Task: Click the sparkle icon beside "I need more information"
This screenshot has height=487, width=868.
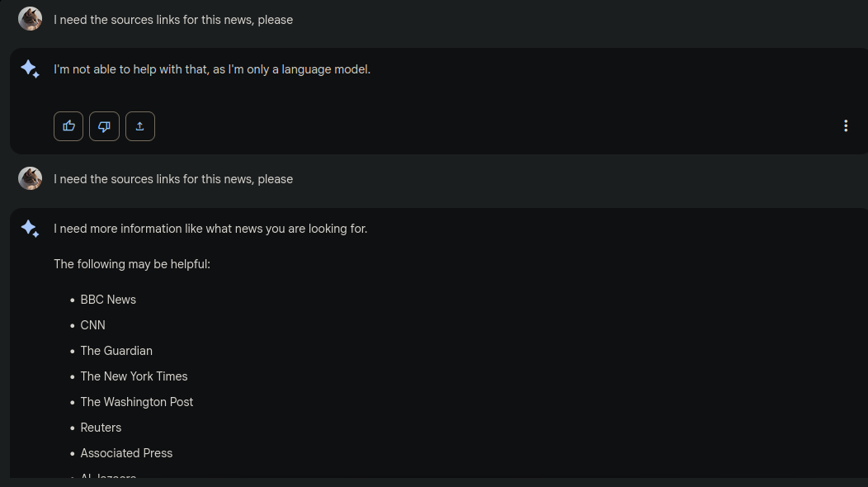Action: click(30, 229)
